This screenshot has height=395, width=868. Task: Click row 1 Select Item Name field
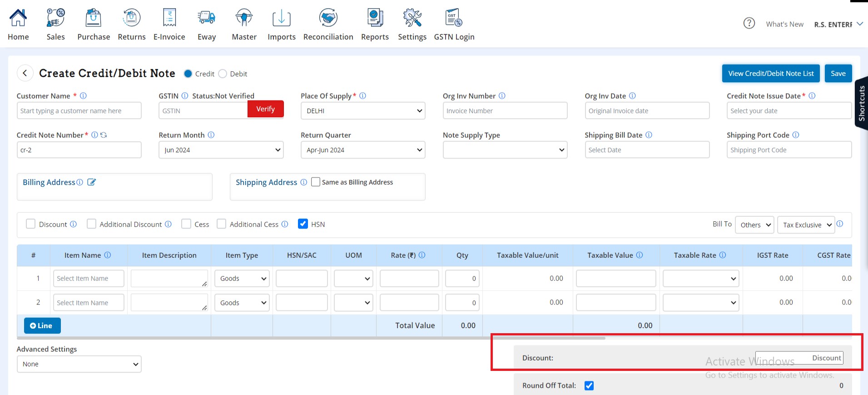coord(89,279)
